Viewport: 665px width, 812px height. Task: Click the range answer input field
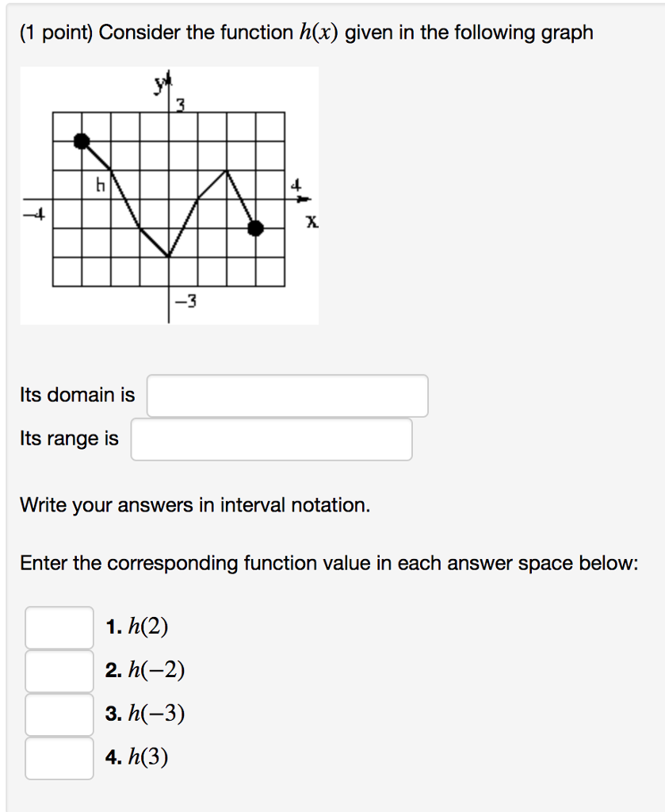(271, 439)
